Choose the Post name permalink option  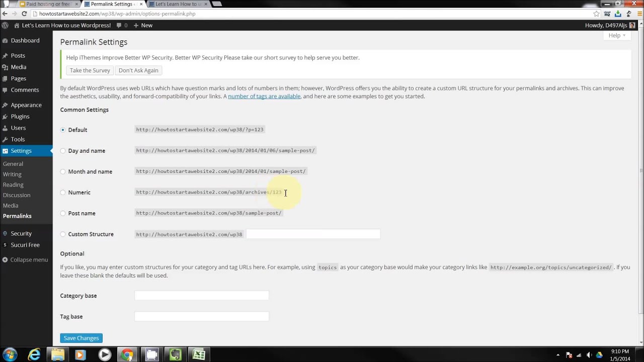coord(63,213)
